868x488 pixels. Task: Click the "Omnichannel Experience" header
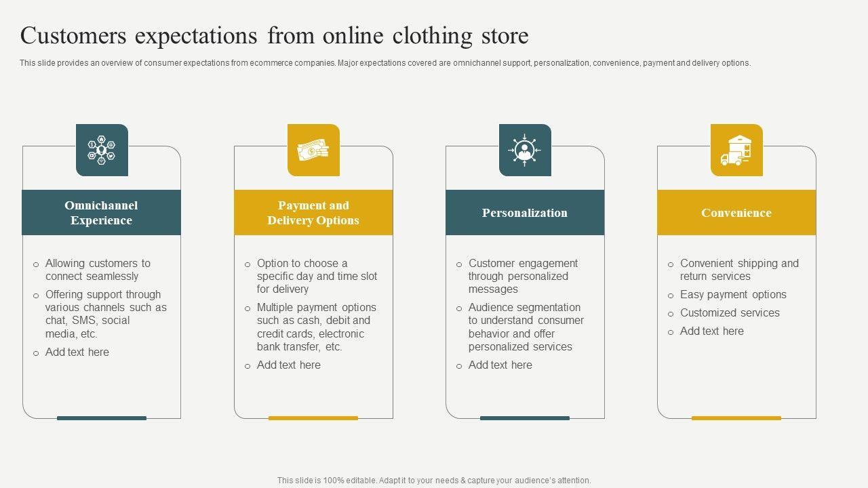(102, 213)
